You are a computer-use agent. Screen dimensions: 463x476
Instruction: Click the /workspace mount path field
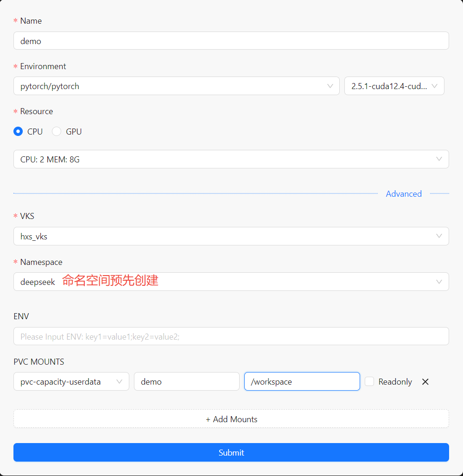point(302,382)
